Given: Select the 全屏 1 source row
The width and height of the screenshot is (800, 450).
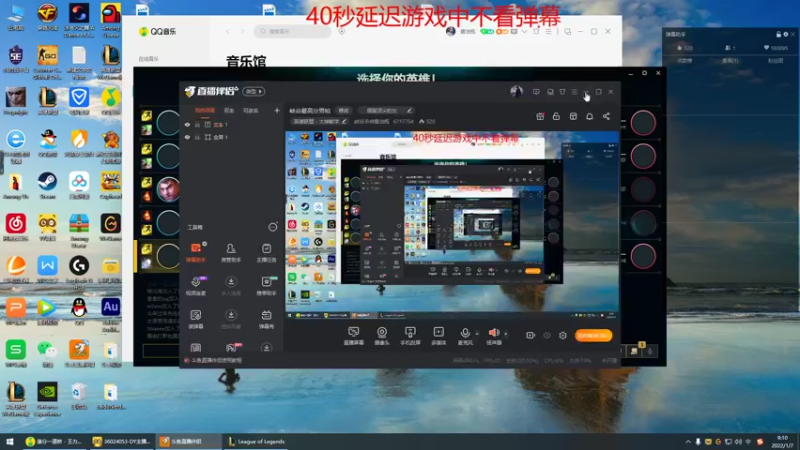Looking at the screenshot, I should (231, 137).
